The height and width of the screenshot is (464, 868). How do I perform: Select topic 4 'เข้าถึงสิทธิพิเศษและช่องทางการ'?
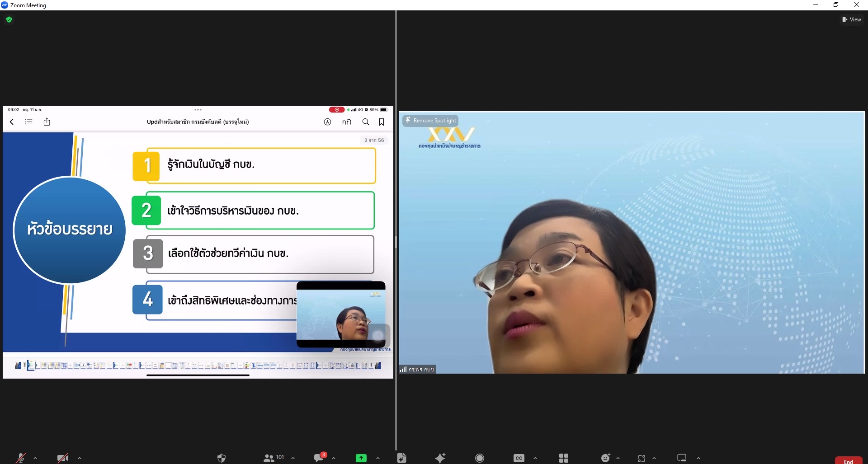[x=215, y=300]
